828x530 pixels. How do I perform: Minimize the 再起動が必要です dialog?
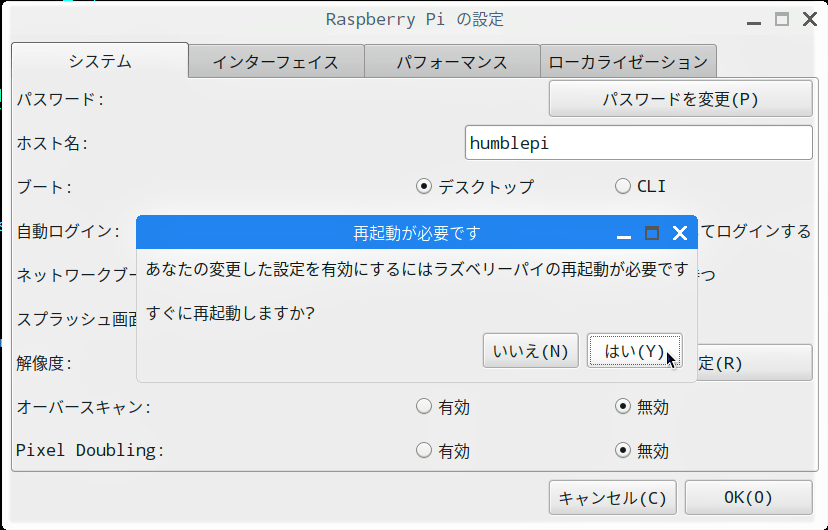(624, 237)
